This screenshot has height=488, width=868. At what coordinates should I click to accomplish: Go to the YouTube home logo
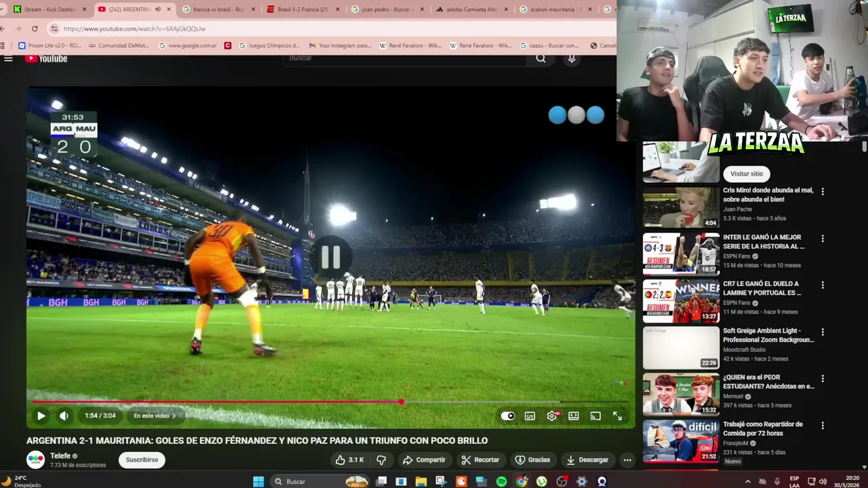pyautogui.click(x=46, y=58)
